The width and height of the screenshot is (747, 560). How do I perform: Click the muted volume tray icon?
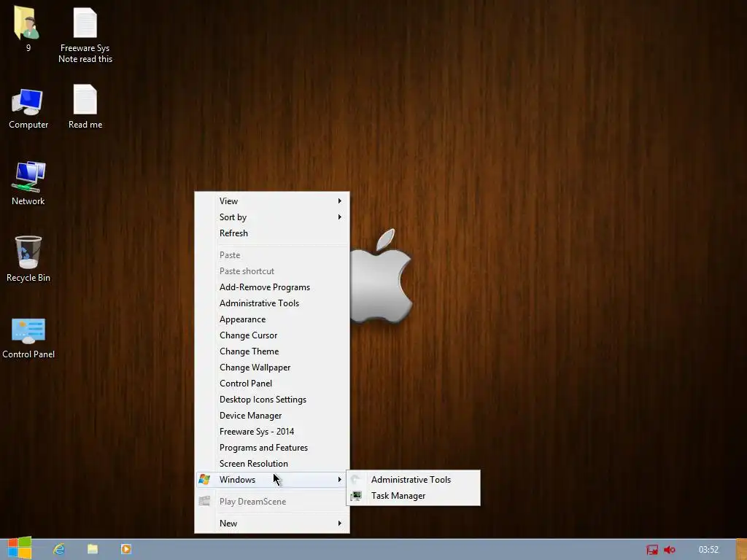pyautogui.click(x=670, y=550)
